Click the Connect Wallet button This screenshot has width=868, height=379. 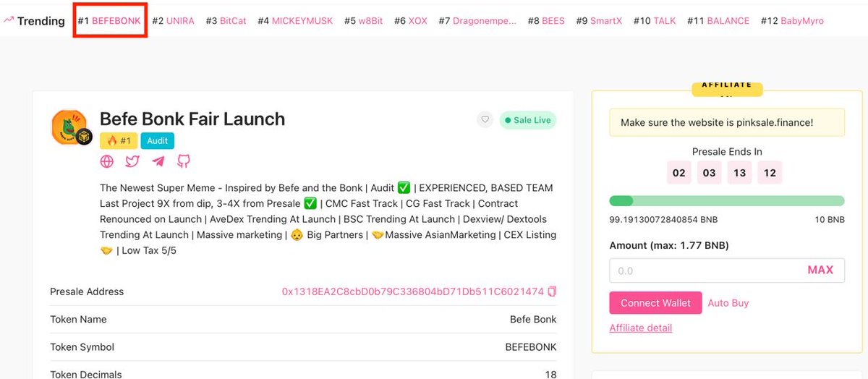pyautogui.click(x=655, y=303)
